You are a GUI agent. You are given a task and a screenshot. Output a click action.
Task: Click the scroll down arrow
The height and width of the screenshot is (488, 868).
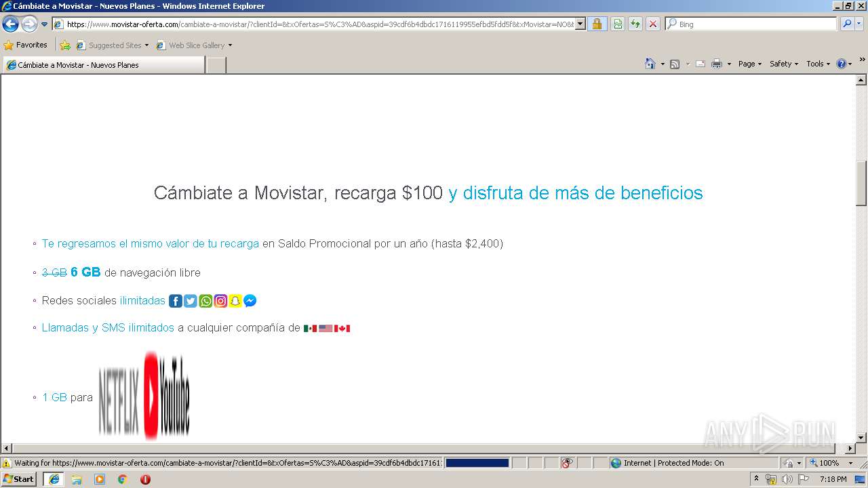tap(862, 438)
